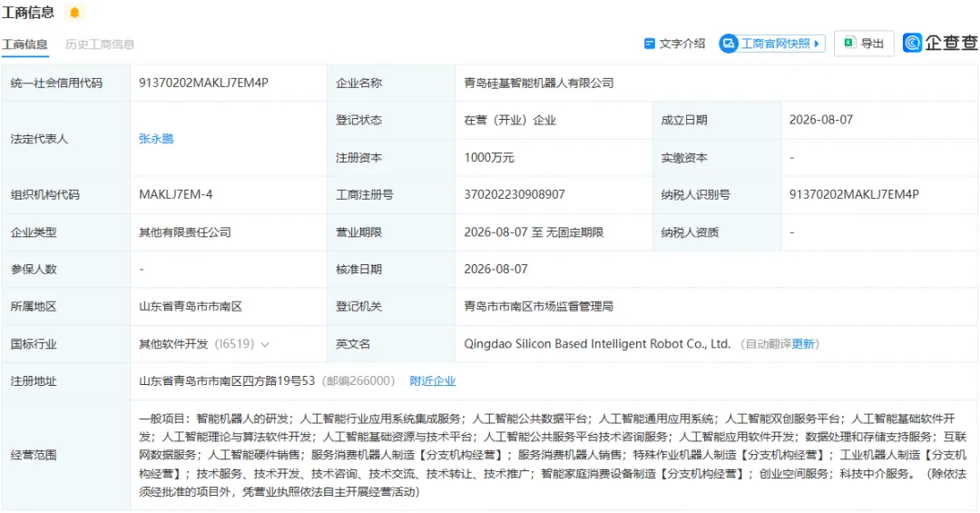
Task: Click the 注册地址 label
Action: point(34,381)
